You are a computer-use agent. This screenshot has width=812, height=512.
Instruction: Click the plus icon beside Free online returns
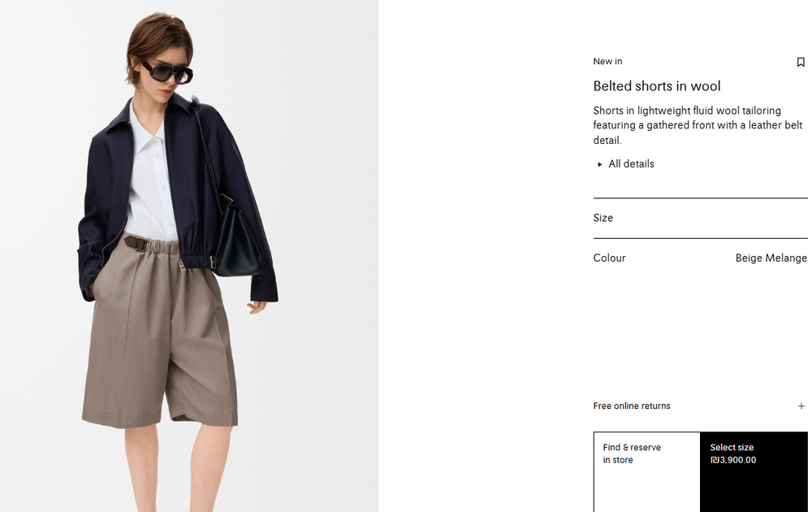click(801, 406)
